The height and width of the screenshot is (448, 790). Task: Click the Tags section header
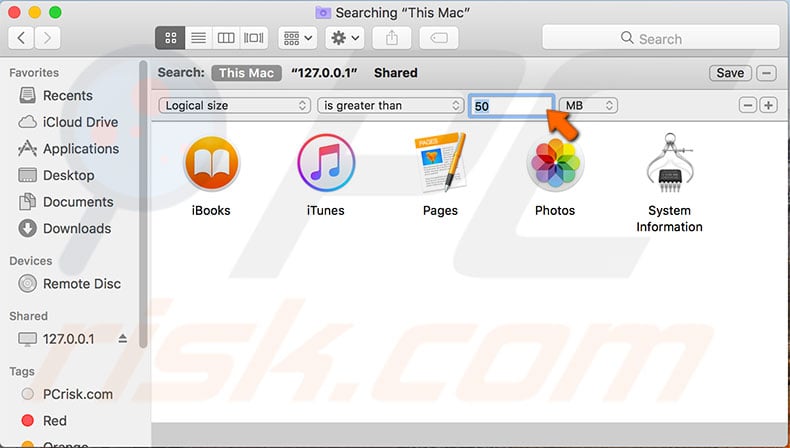(22, 371)
